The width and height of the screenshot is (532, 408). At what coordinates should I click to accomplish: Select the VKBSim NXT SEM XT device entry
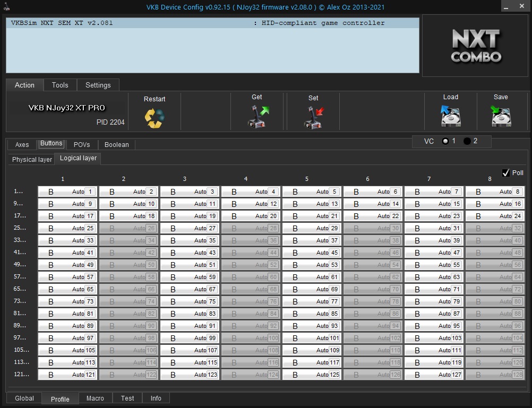(x=212, y=23)
